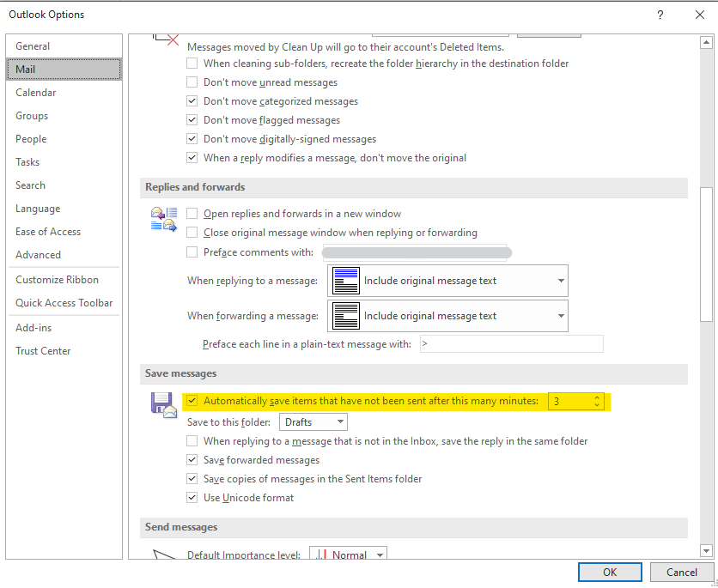Image resolution: width=718 pixels, height=588 pixels.
Task: Click the Save messages floppy disk icon
Action: click(x=164, y=405)
